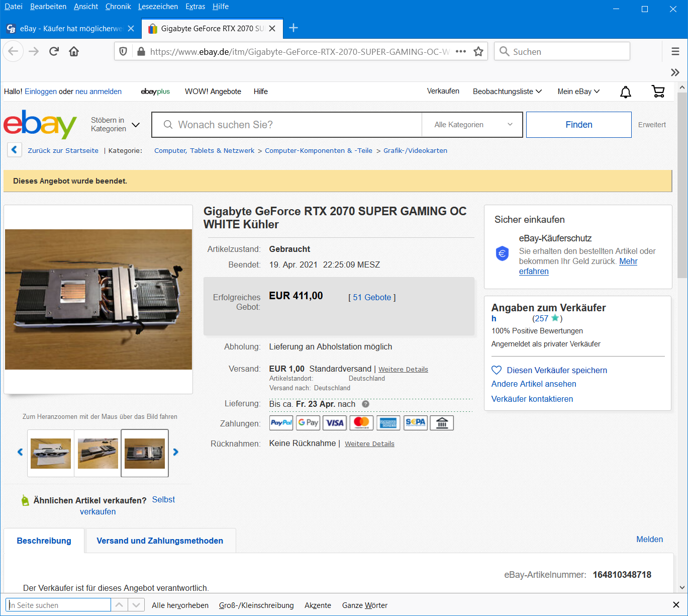
Task: Expand the Beobachtungsliste dropdown
Action: (x=507, y=92)
